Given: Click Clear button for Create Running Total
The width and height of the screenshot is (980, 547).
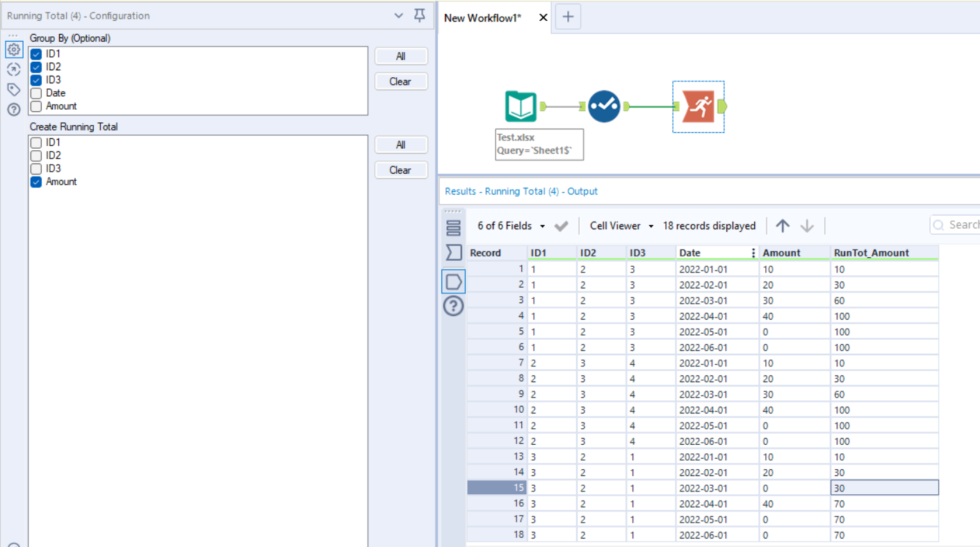Looking at the screenshot, I should pyautogui.click(x=401, y=170).
